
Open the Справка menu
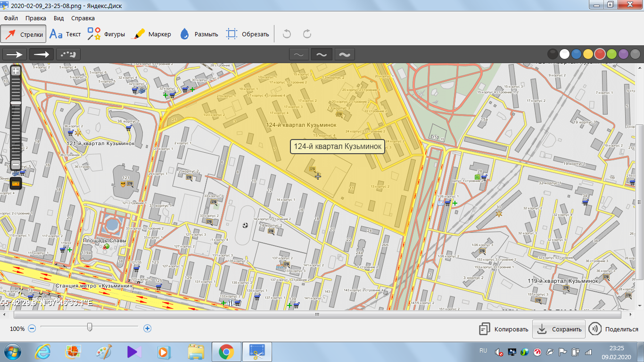point(83,18)
